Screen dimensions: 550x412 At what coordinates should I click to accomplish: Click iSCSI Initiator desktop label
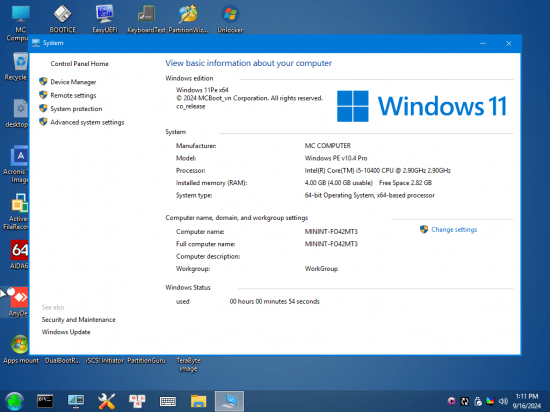tap(105, 360)
